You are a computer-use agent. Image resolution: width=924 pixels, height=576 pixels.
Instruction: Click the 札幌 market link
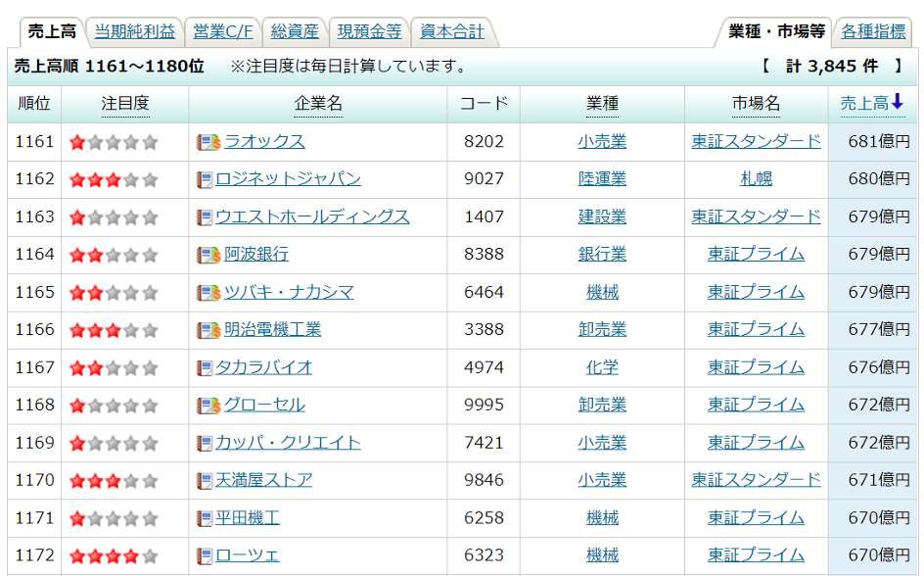(756, 178)
